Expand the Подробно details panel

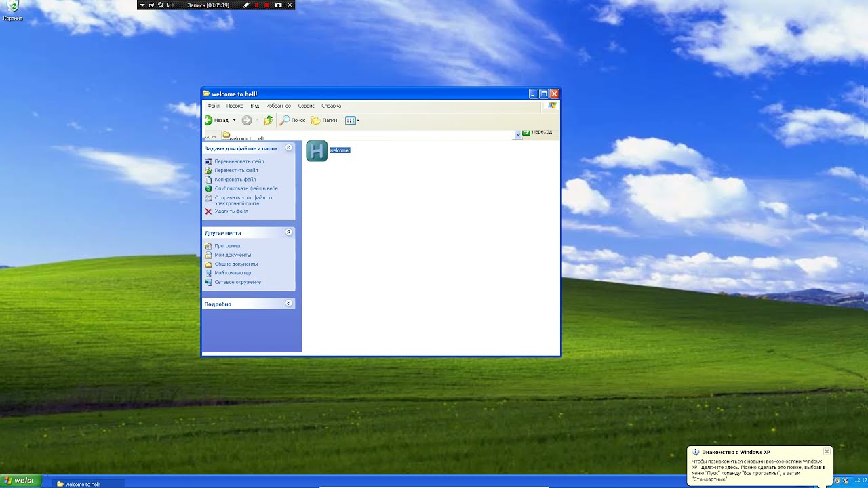tap(289, 304)
